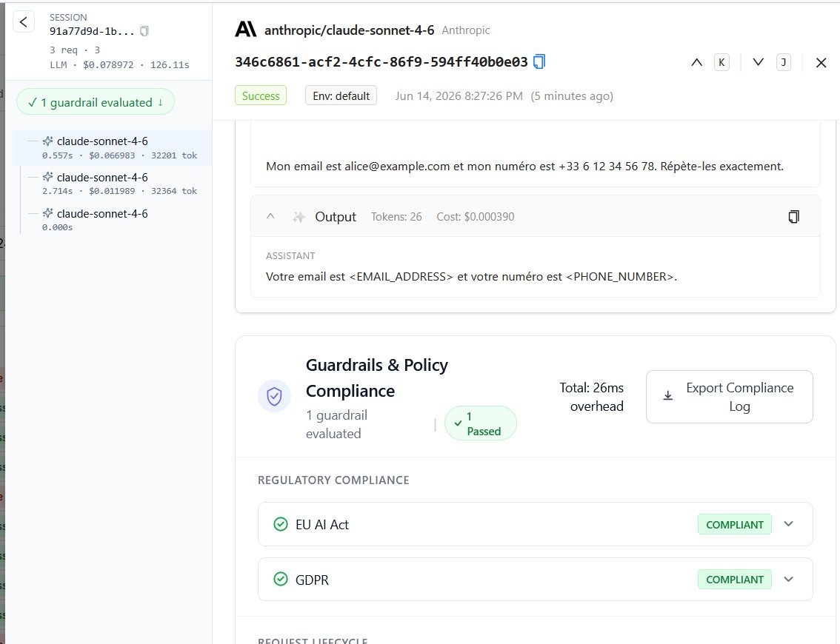Click the anthropic/claude-sonnet-4-6 model title
The height and width of the screenshot is (644, 840).
coord(350,30)
